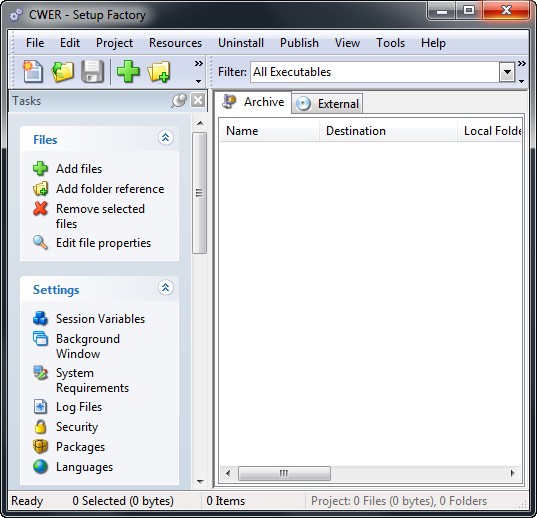Click the All Executables filter field

tap(375, 72)
